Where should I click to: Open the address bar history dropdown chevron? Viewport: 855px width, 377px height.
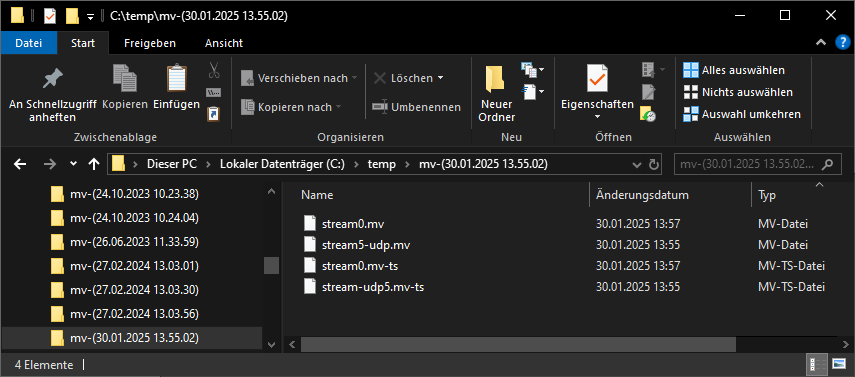(636, 164)
